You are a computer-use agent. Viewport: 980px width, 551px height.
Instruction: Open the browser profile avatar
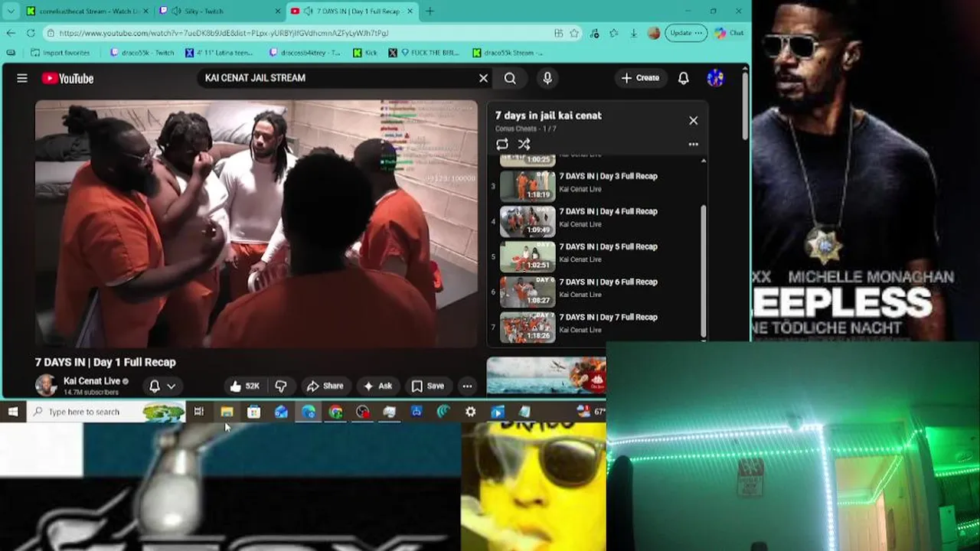653,33
